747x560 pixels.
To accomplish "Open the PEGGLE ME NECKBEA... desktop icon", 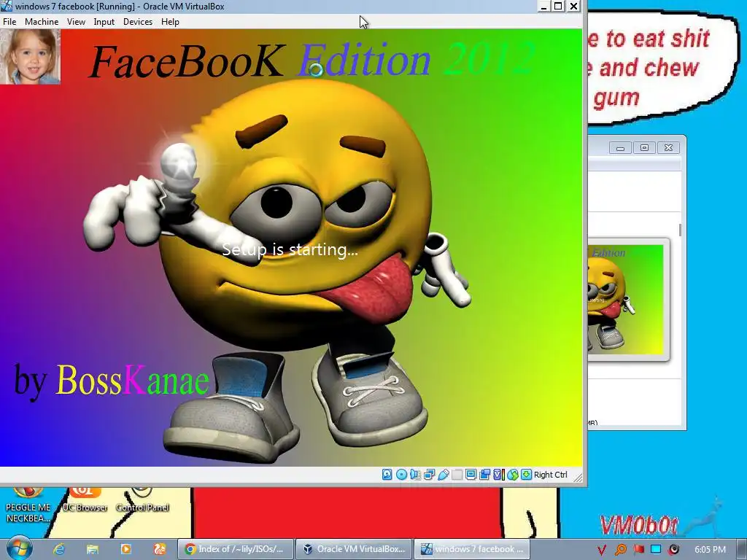I will click(28, 505).
